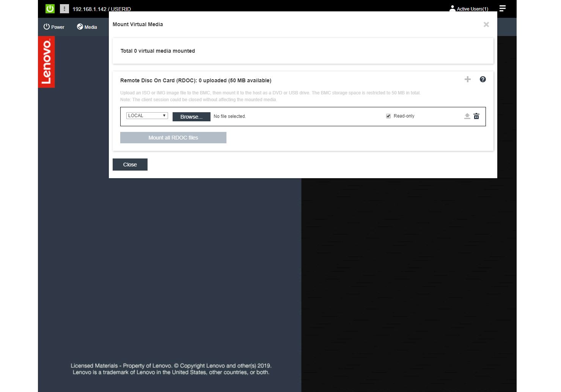
Task: Click the gray alert exclamation icon
Action: (64, 8)
